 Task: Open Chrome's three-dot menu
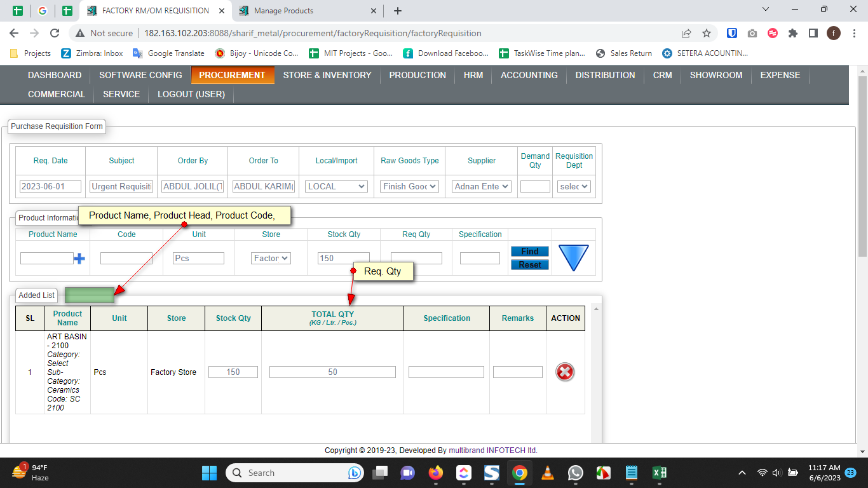[853, 33]
